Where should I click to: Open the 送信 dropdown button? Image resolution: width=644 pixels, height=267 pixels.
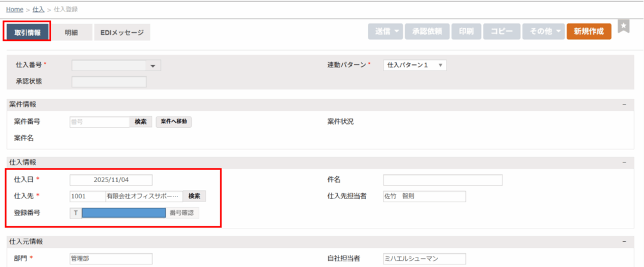coord(385,31)
